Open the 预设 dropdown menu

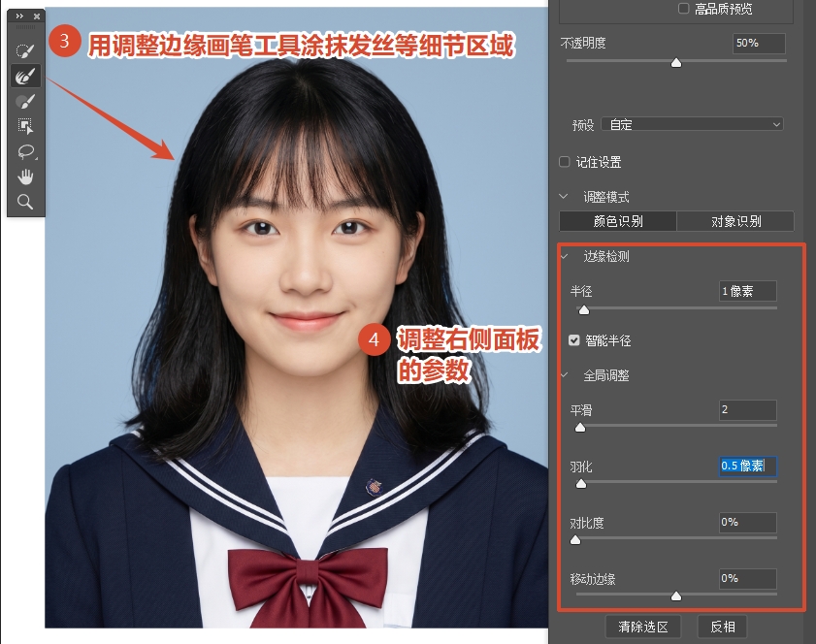pos(692,124)
